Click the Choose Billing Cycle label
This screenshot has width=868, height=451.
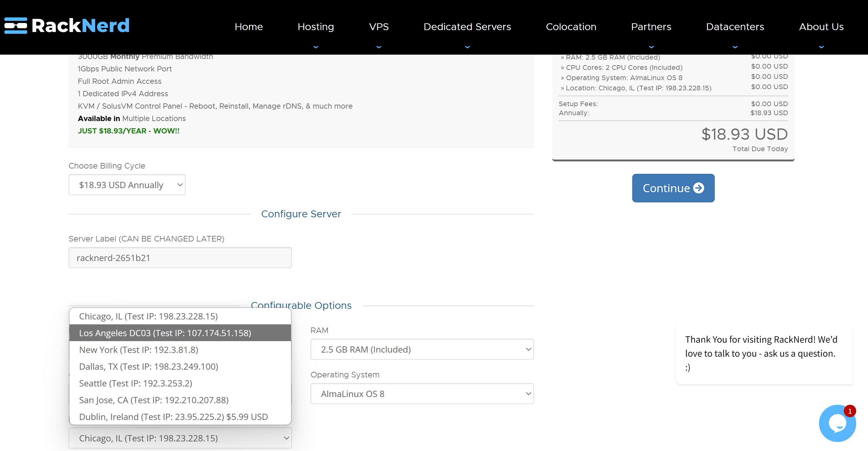(x=107, y=166)
